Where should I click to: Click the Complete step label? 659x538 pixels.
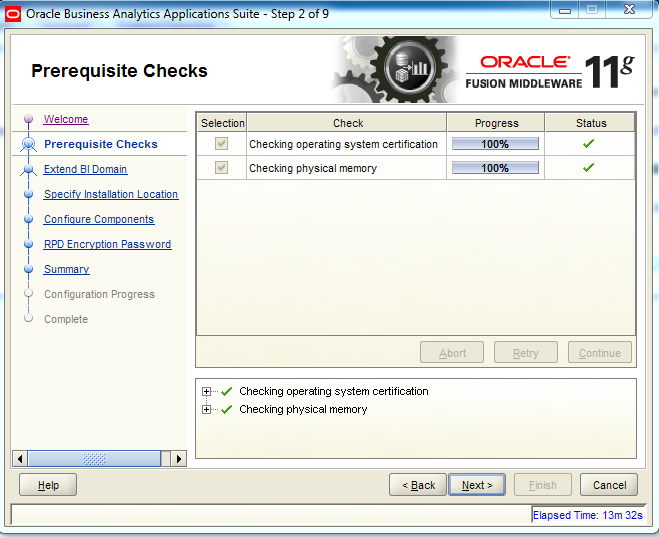[66, 319]
